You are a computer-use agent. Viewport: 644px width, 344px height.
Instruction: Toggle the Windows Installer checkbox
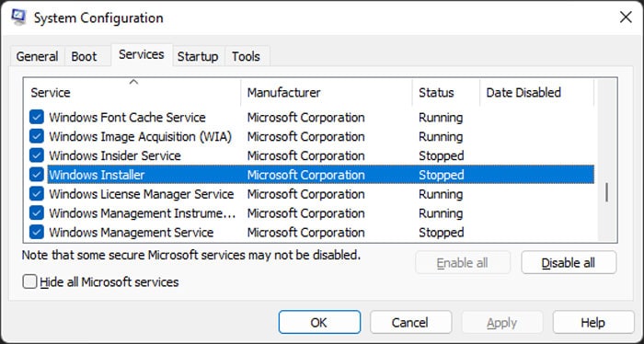[x=37, y=175]
